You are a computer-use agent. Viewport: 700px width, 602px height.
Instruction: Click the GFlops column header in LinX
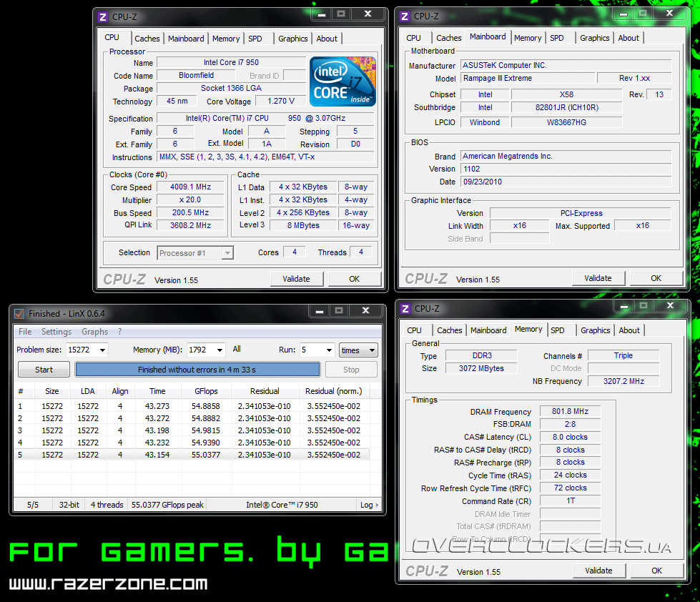[206, 391]
